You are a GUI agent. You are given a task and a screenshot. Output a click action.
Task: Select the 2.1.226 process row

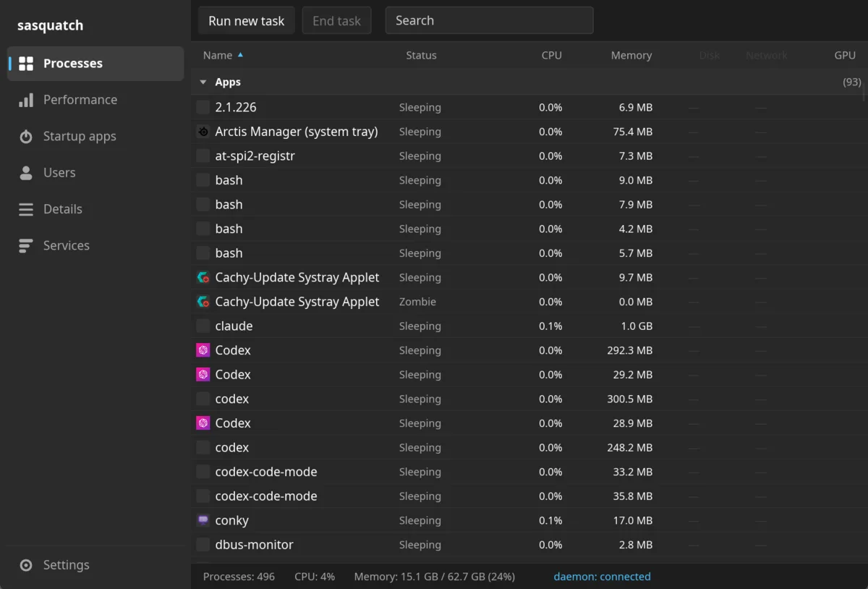[x=528, y=107]
